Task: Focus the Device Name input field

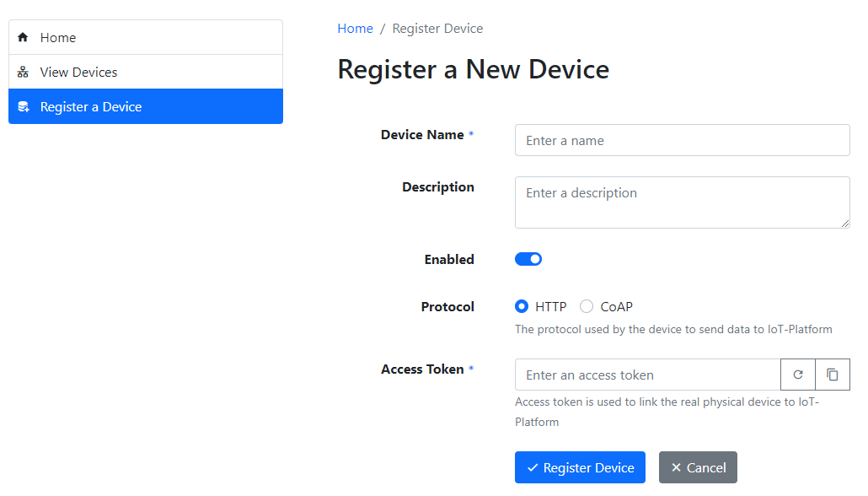Action: (682, 141)
